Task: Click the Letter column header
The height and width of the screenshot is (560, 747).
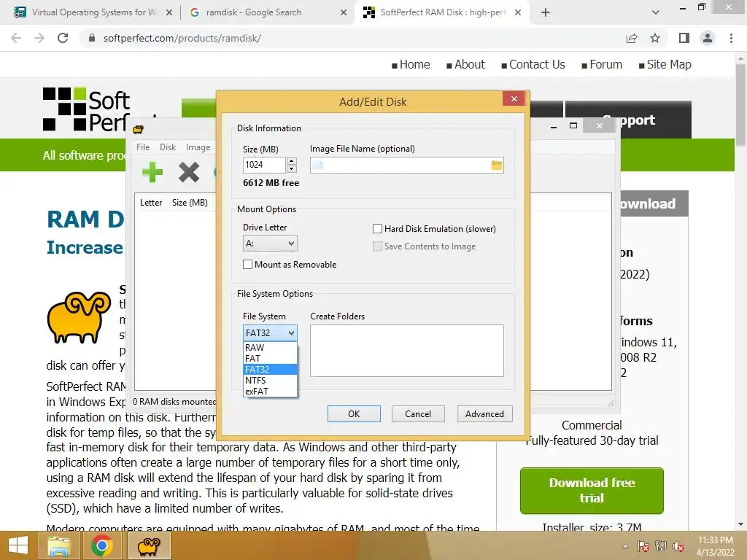Action: [151, 203]
